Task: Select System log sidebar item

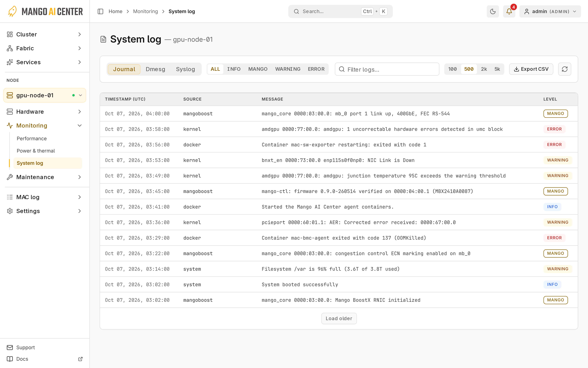Action: click(x=48, y=163)
